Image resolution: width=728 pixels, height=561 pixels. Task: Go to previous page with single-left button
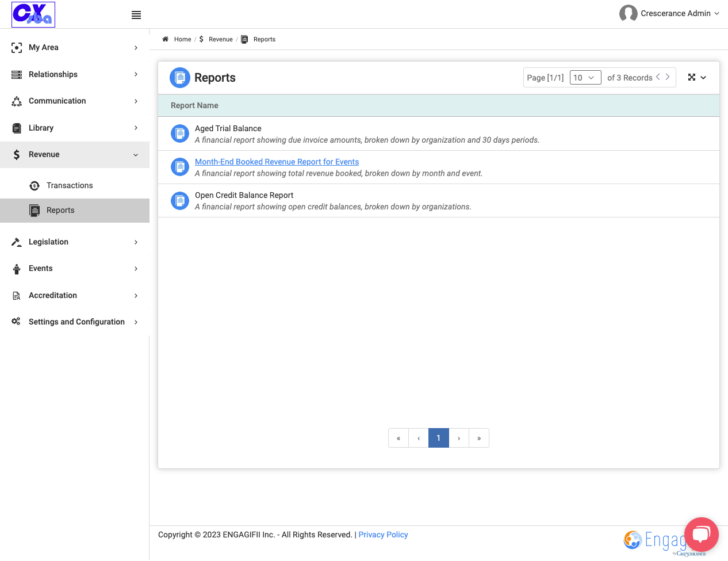coord(419,438)
